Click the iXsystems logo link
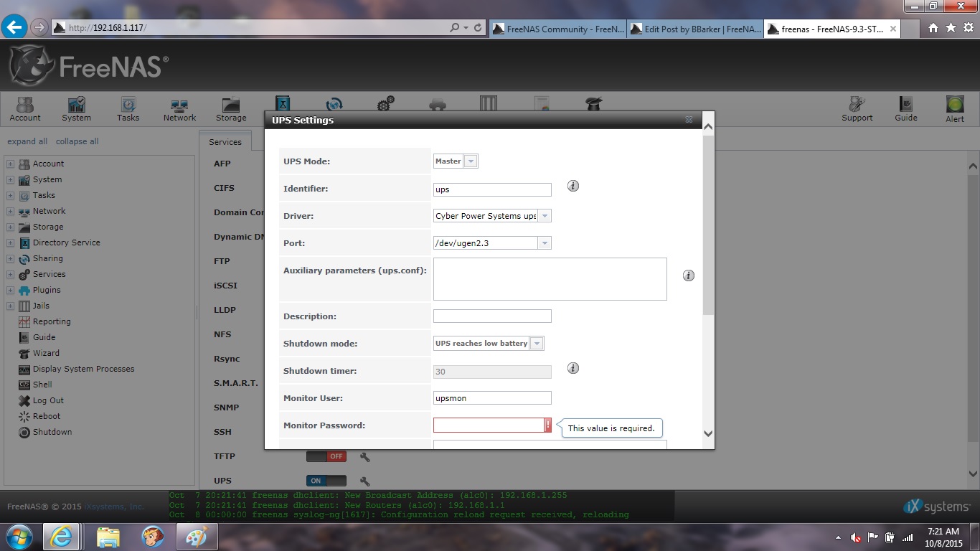This screenshot has height=551, width=980. pyautogui.click(x=936, y=507)
